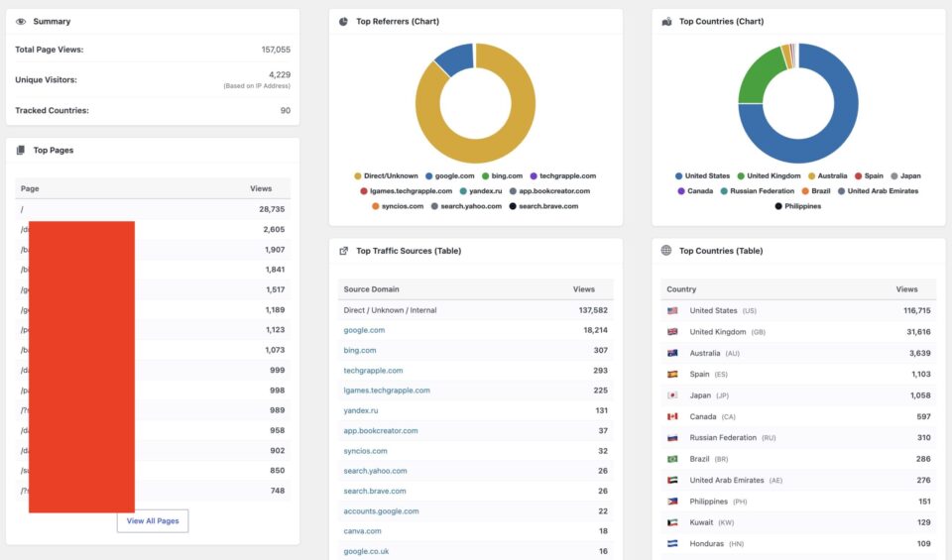This screenshot has width=952, height=560.
Task: Click the Russian Federation flag icon
Action: pos(672,437)
